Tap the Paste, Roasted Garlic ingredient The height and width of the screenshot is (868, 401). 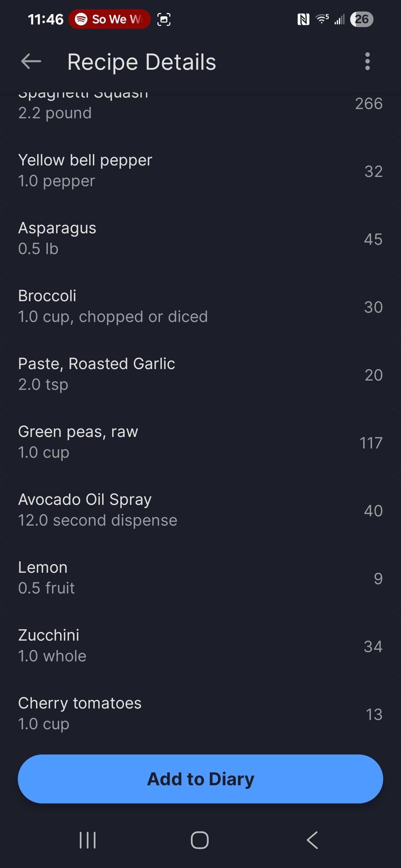(200, 374)
